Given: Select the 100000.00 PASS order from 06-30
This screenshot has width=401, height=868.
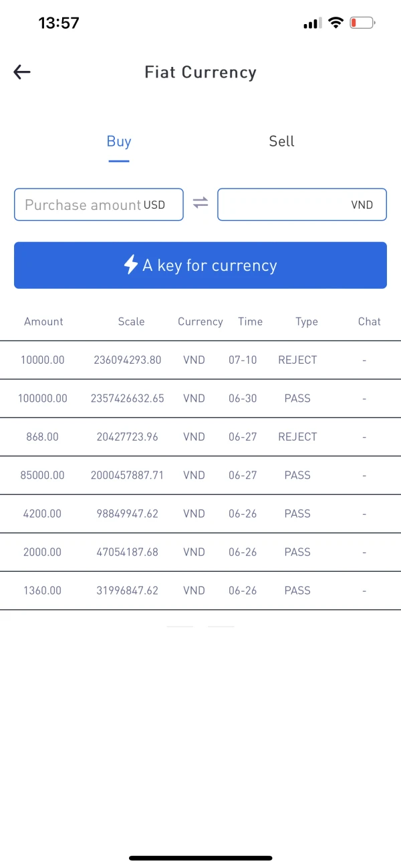Looking at the screenshot, I should pyautogui.click(x=200, y=399).
